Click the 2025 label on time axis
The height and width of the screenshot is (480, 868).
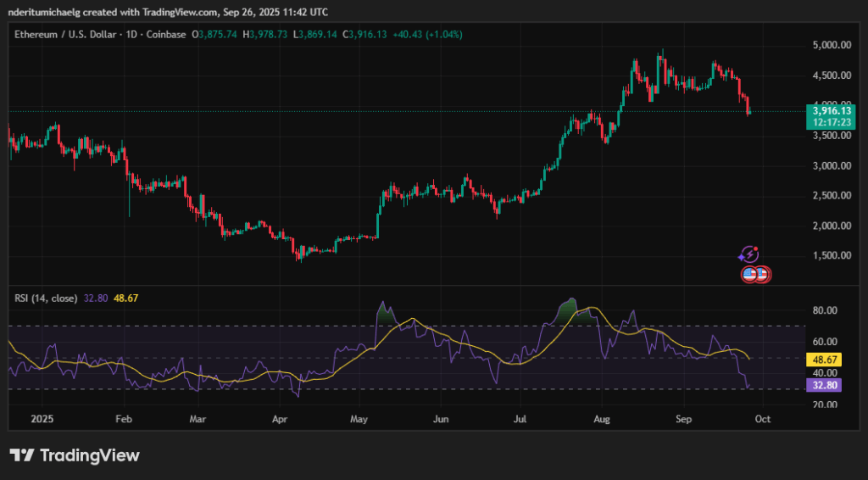pos(40,419)
